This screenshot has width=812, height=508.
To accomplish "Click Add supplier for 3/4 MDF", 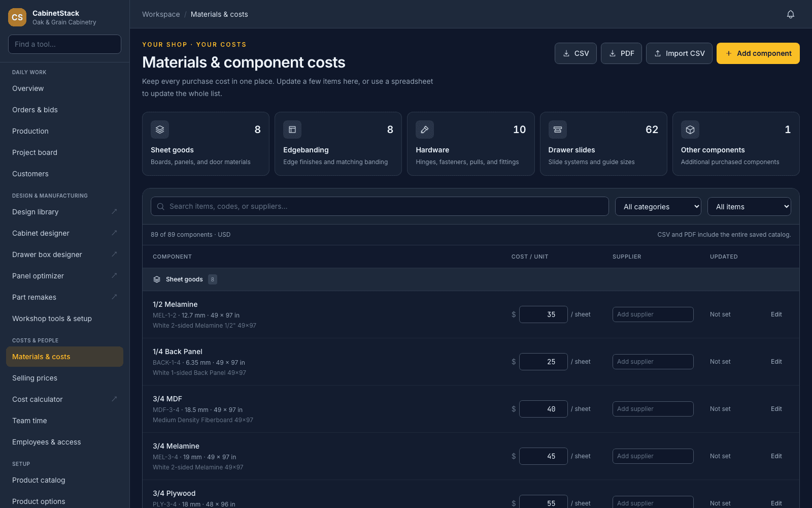I will 653,409.
